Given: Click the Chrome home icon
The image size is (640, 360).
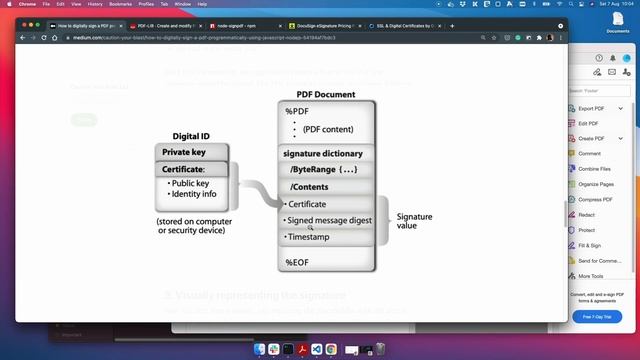Looking at the screenshot, I should point(55,38).
